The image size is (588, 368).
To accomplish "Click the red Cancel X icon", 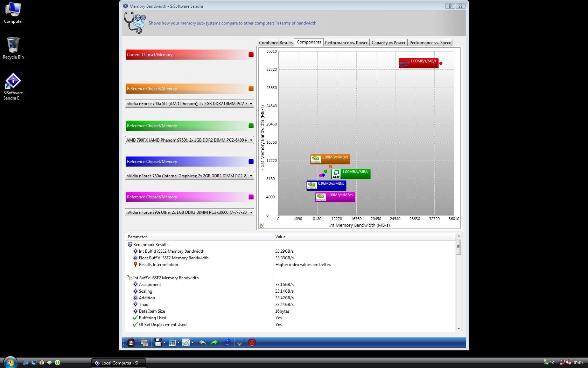I will coord(252,342).
